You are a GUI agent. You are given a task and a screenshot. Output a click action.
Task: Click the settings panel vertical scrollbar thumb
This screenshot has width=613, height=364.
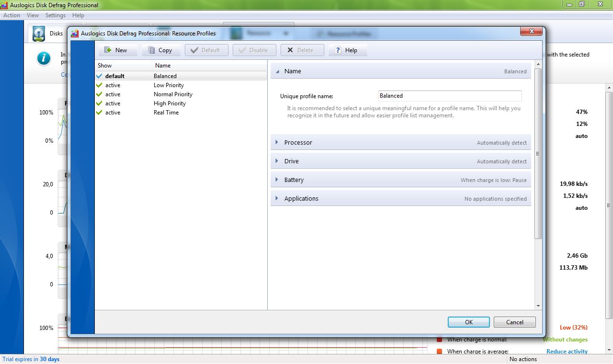538,154
